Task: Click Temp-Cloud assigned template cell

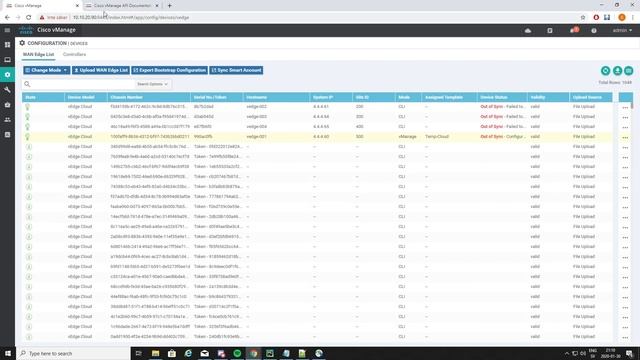Action: pyautogui.click(x=437, y=137)
